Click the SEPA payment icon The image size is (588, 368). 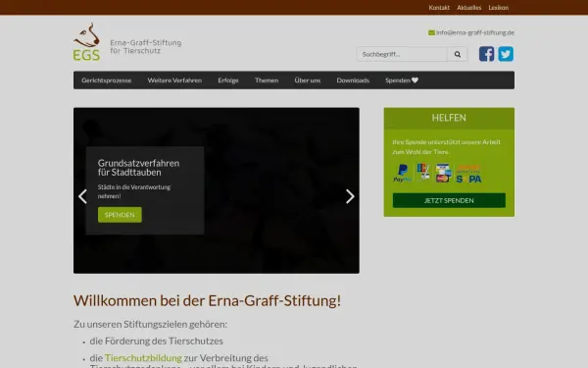(x=468, y=174)
